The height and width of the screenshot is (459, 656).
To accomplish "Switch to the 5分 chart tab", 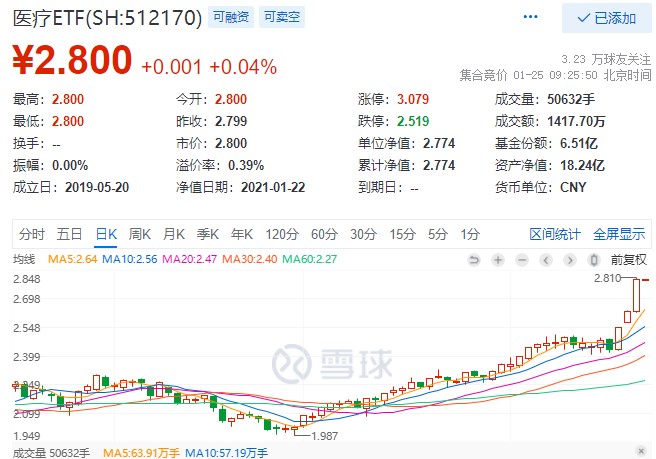I will tap(438, 234).
